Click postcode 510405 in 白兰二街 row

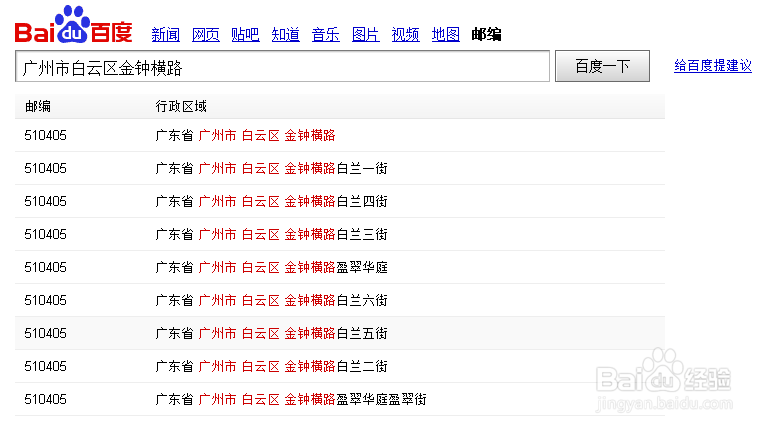click(x=45, y=367)
